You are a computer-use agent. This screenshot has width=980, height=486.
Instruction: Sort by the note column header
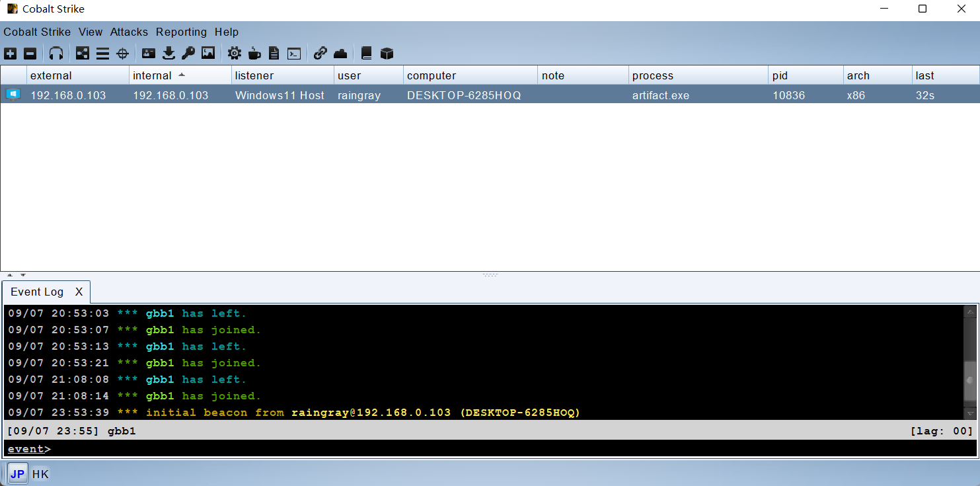584,75
